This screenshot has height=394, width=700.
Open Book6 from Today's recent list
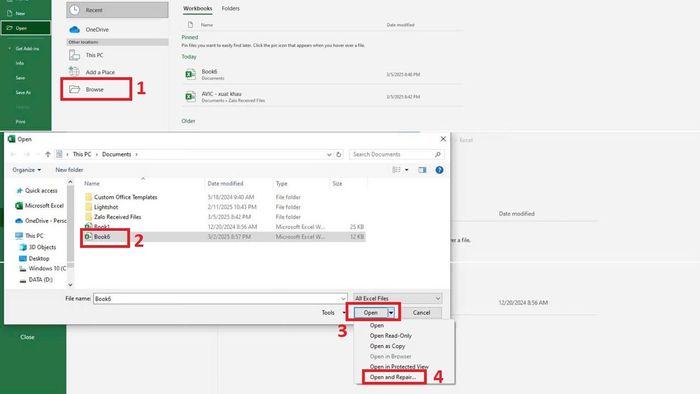tap(321, 74)
